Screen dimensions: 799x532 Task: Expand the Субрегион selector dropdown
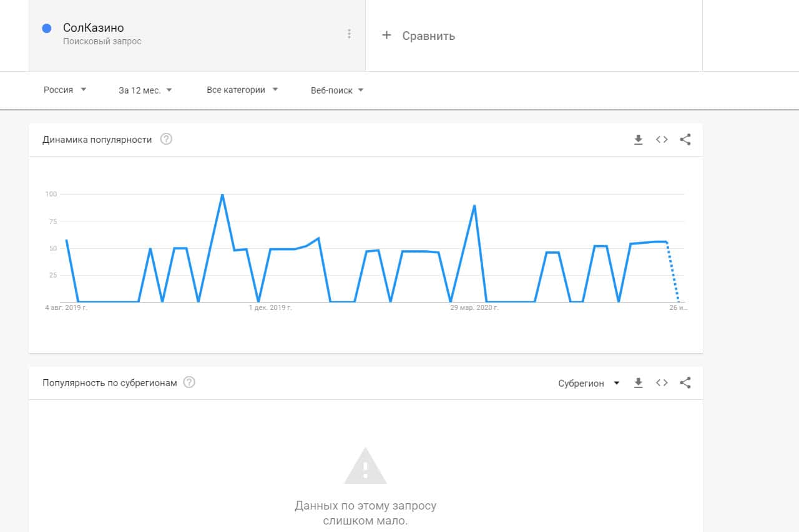[589, 384]
